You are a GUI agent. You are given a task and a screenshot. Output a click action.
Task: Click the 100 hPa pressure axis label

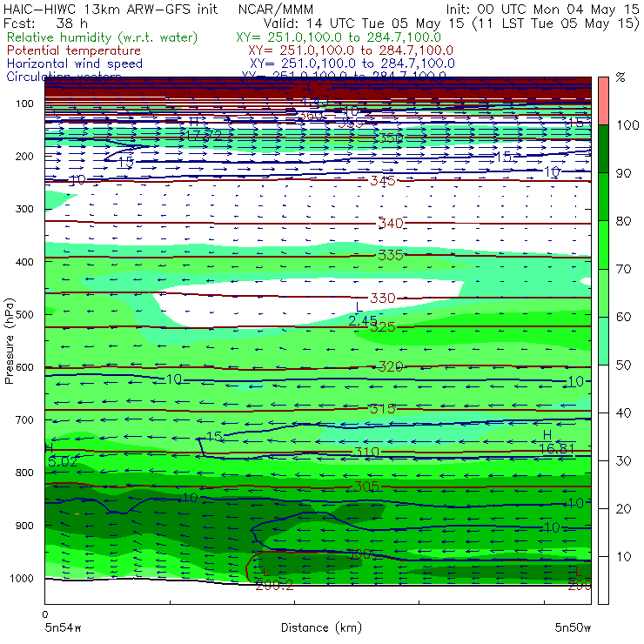click(x=24, y=104)
